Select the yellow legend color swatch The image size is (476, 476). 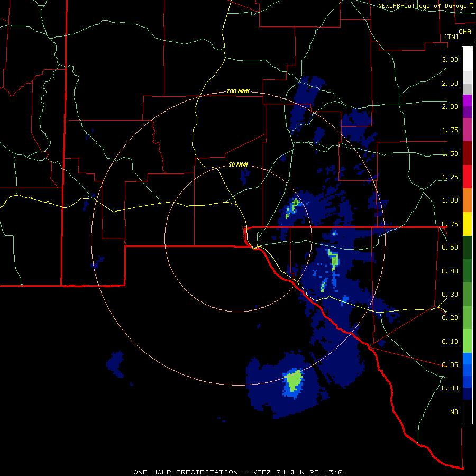[467, 224]
